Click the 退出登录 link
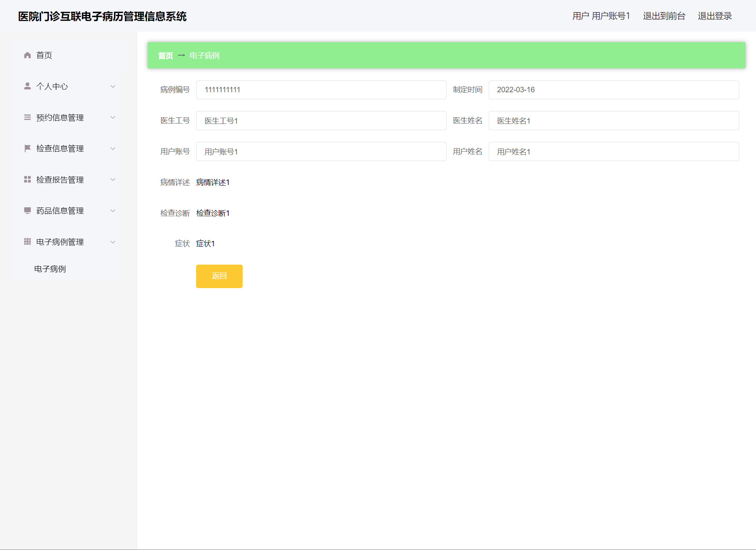The width and height of the screenshot is (756, 550). [715, 16]
